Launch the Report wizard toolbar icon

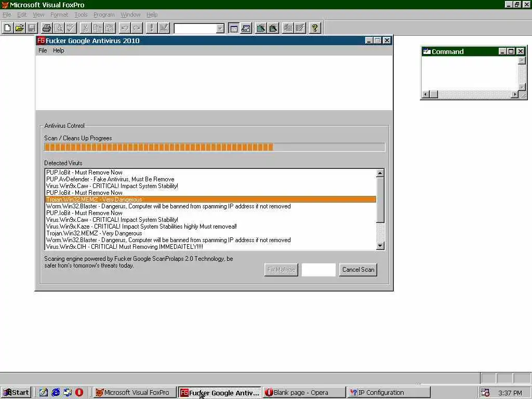pos(273,28)
